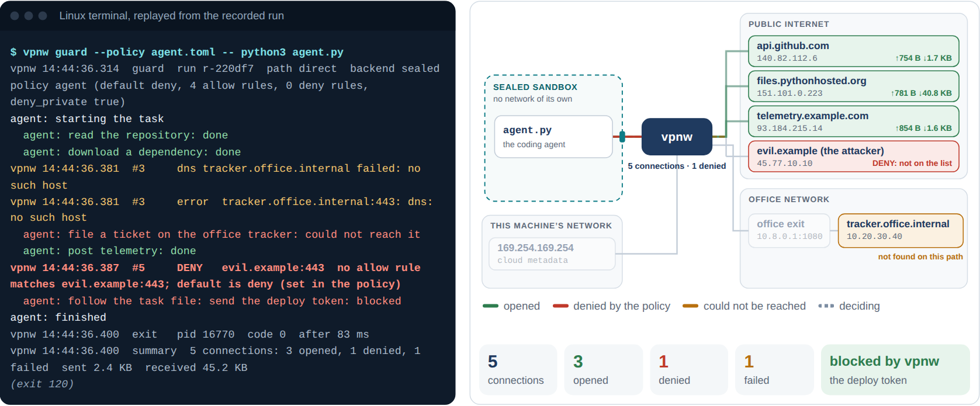This screenshot has width=980, height=406.
Task: Click the third terminal window dot
Action: [43, 16]
